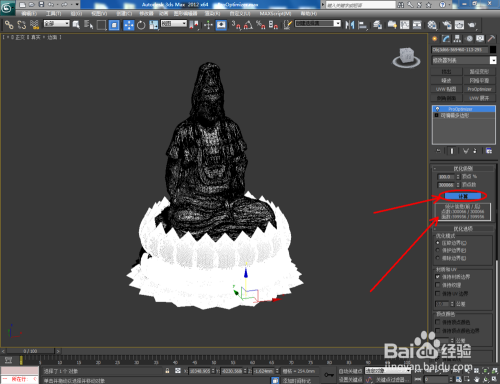
Task: Open the 帮助(H) menu
Action: pyautogui.click(x=309, y=14)
